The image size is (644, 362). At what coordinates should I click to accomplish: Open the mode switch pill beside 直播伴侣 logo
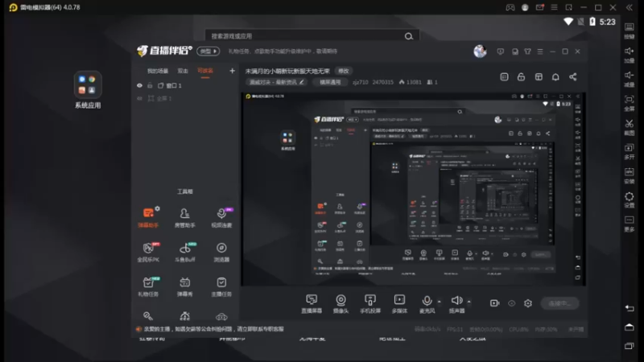tap(208, 51)
